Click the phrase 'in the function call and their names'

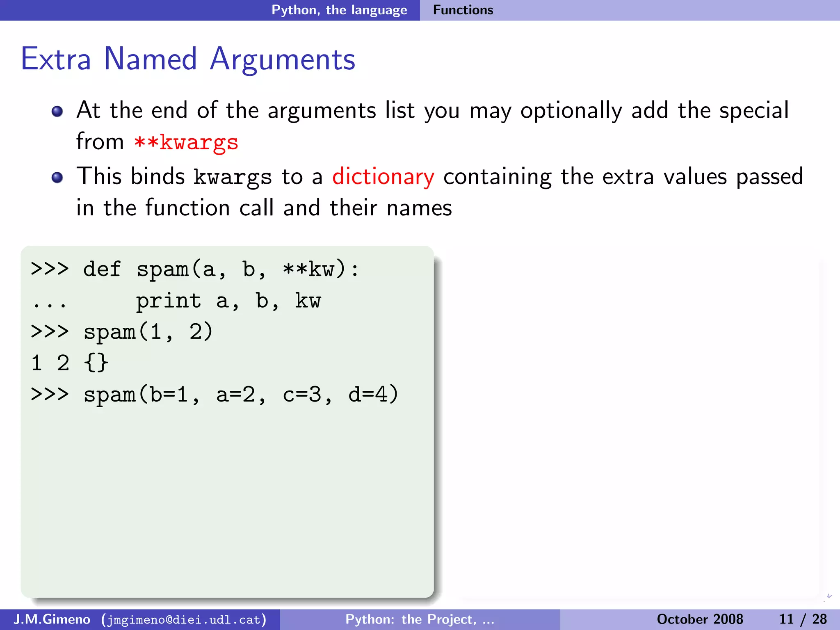pyautogui.click(x=264, y=208)
